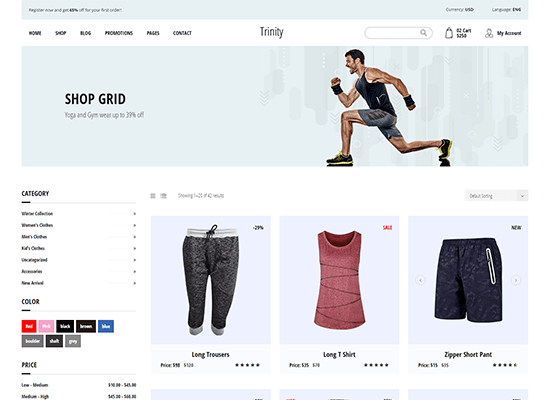
Task: Rate Long Trousers using its stars
Action: [x=247, y=365]
